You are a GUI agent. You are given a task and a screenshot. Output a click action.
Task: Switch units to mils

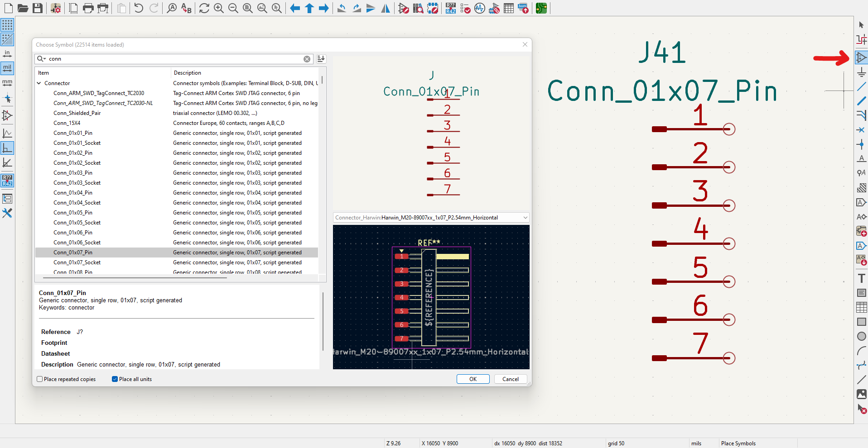pos(7,68)
